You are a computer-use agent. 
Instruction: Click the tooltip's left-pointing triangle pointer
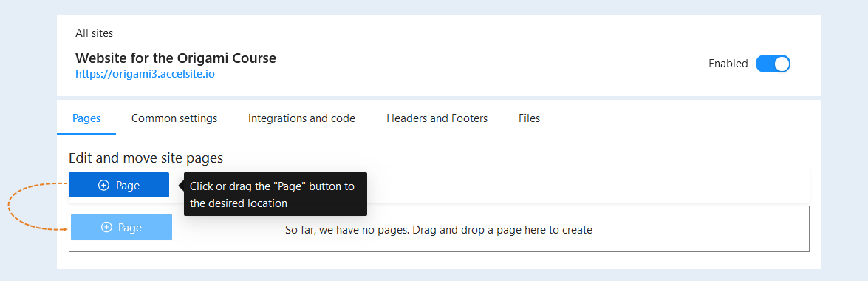181,186
